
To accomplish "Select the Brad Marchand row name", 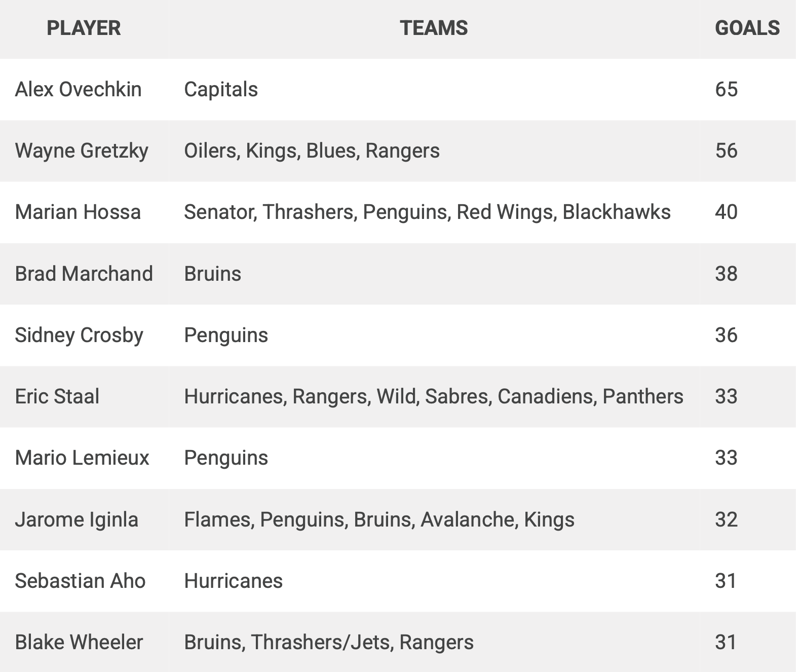I will point(84,274).
